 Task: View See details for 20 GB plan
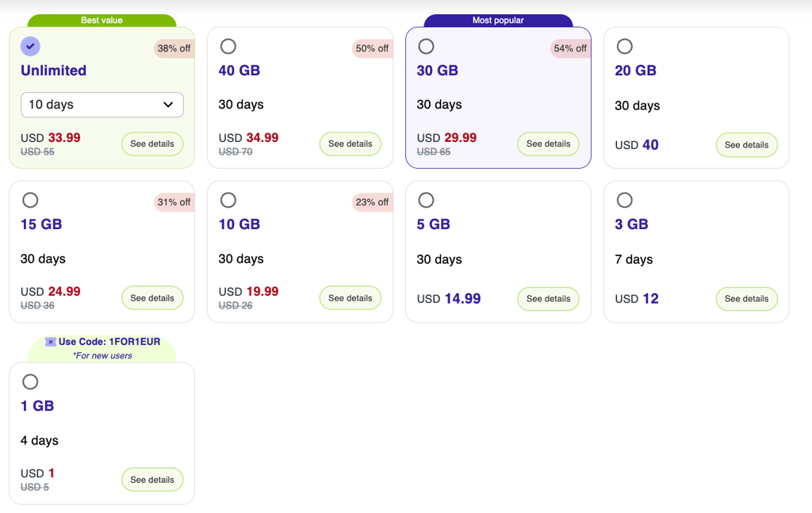pos(746,145)
